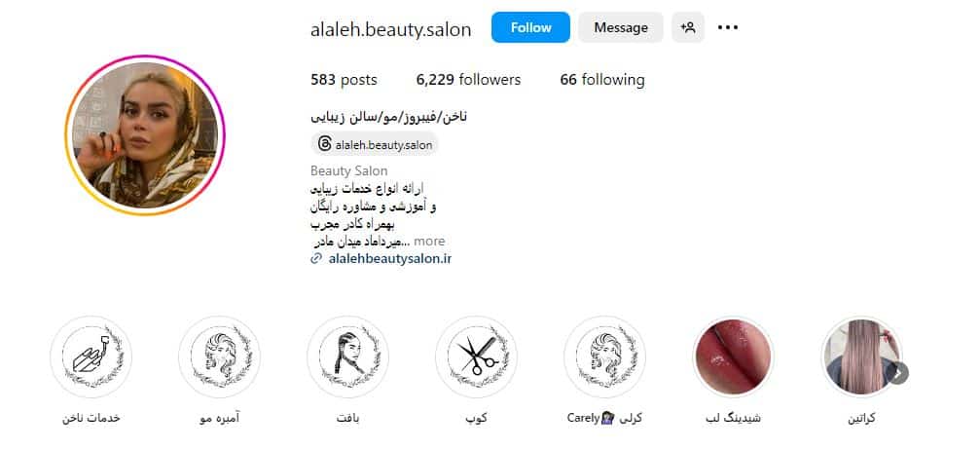Open the Carely highlight icon

[x=605, y=356]
